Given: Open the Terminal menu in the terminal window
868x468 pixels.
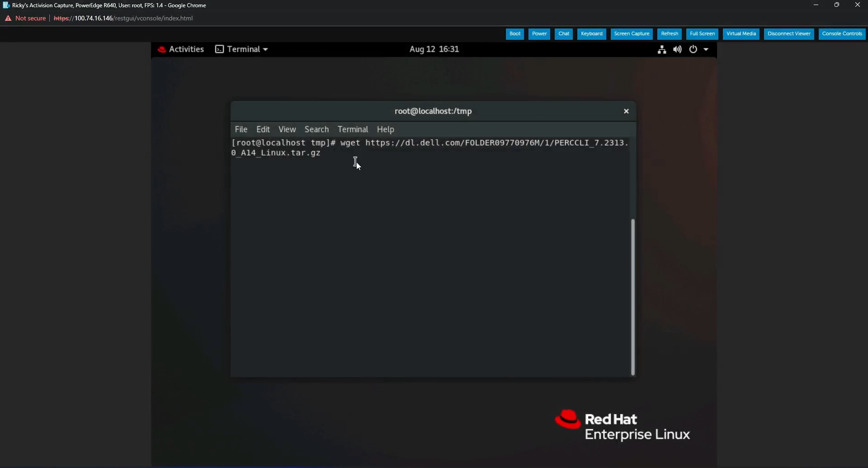Looking at the screenshot, I should click(x=353, y=129).
